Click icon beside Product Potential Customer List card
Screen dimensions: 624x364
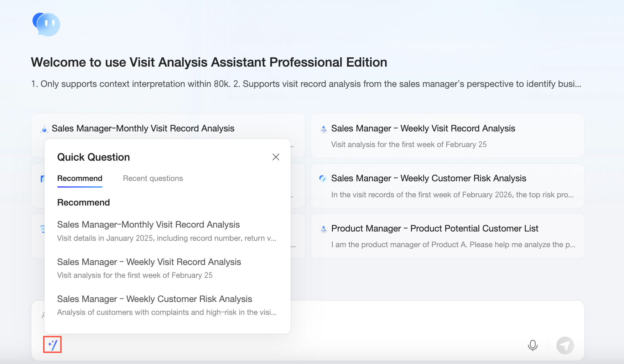click(x=323, y=229)
